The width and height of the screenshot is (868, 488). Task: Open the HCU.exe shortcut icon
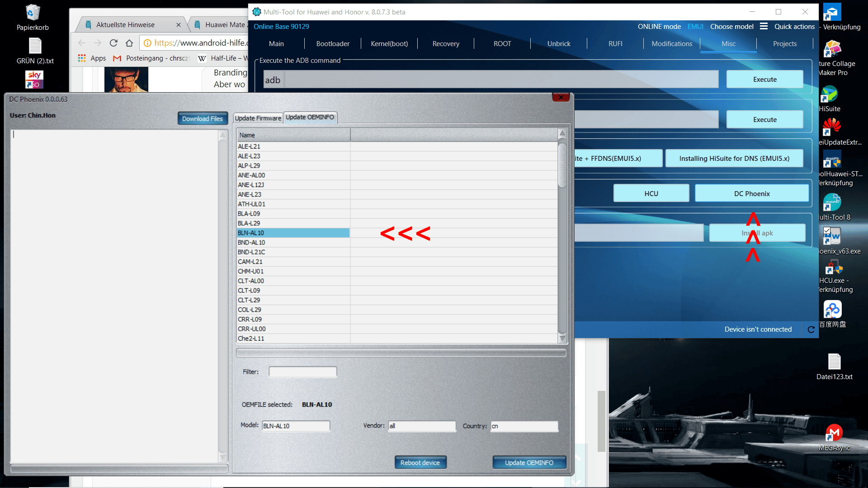833,267
